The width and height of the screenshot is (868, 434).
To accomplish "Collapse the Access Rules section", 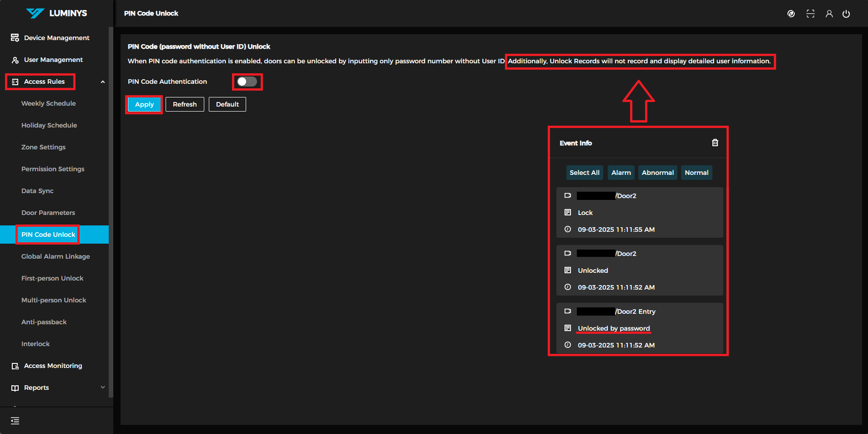I will [x=102, y=82].
